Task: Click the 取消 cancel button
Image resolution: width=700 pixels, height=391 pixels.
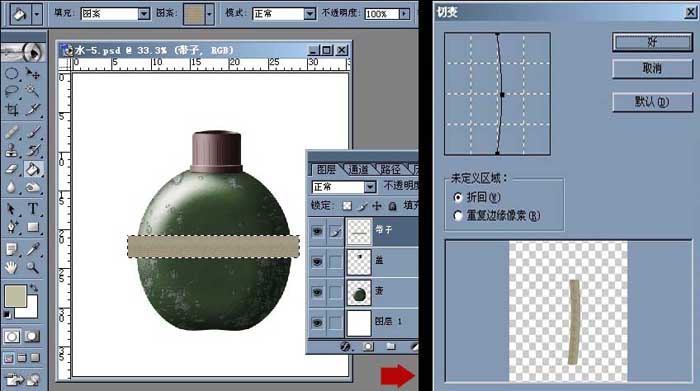Action: coord(653,69)
